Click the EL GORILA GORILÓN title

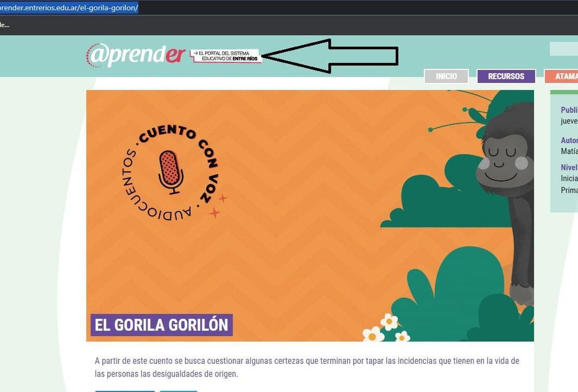(x=161, y=325)
